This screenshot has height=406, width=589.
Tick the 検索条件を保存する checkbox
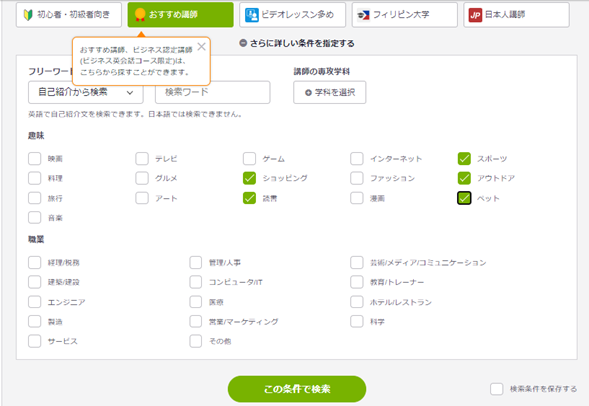[497, 389]
